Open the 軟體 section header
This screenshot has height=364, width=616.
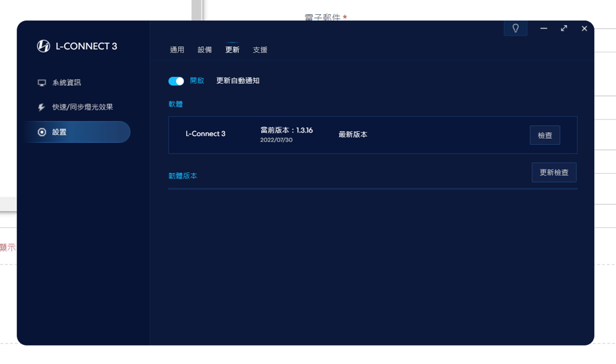pyautogui.click(x=174, y=104)
